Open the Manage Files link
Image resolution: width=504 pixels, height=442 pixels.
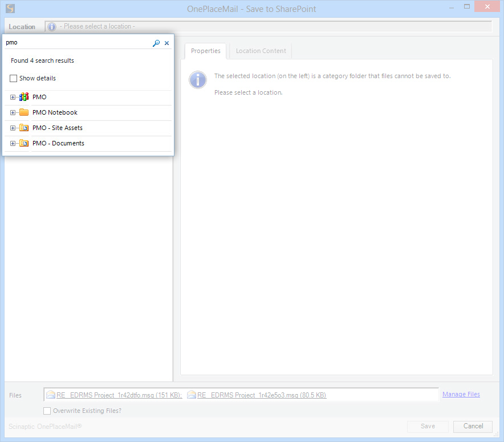pos(461,394)
